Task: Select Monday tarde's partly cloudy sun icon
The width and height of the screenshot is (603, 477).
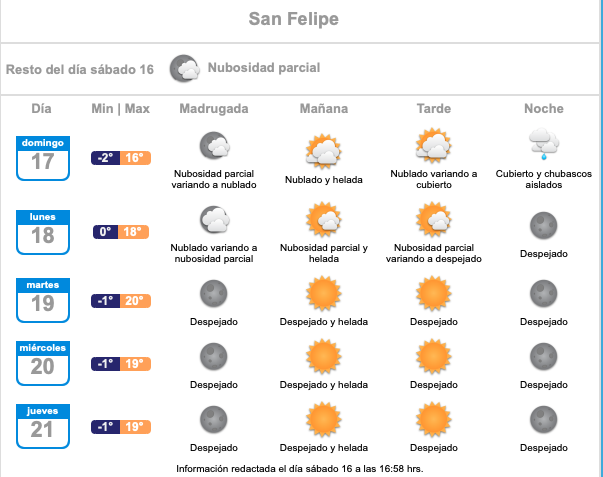Action: pyautogui.click(x=433, y=219)
